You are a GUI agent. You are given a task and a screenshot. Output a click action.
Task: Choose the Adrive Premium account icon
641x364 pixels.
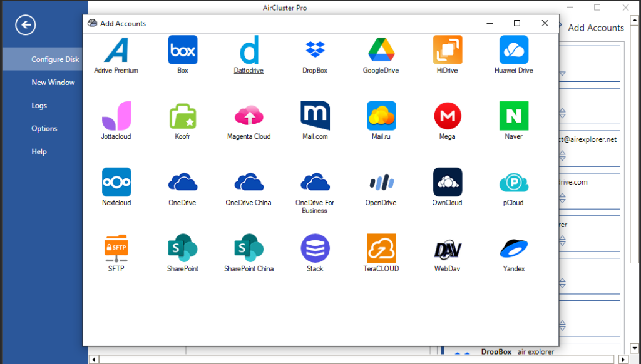pos(116,50)
